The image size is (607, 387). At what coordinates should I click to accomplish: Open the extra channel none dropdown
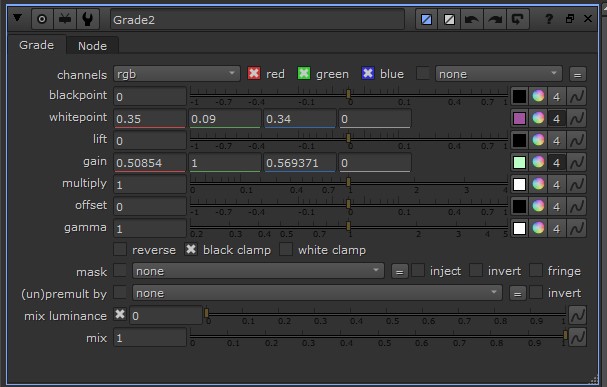pyautogui.click(x=499, y=74)
